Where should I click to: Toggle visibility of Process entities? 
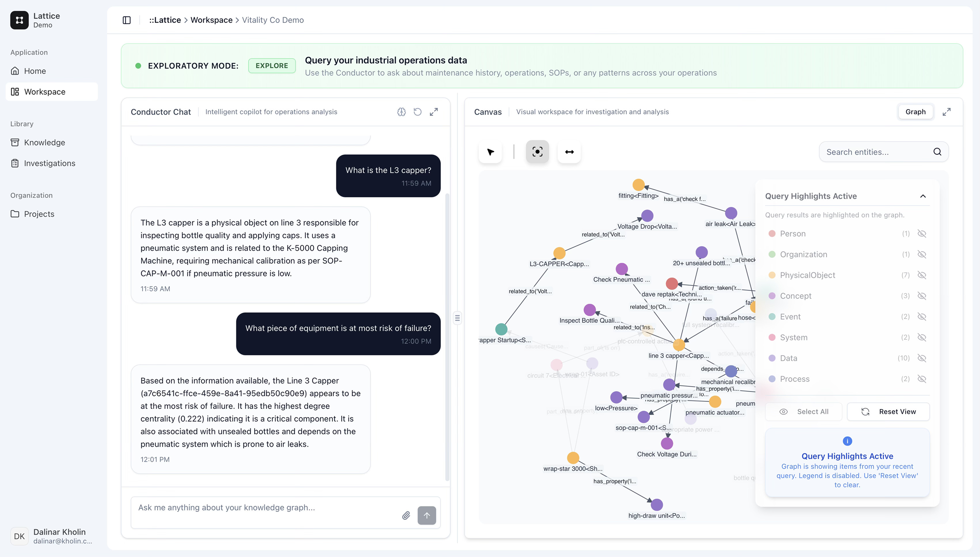[922, 379]
